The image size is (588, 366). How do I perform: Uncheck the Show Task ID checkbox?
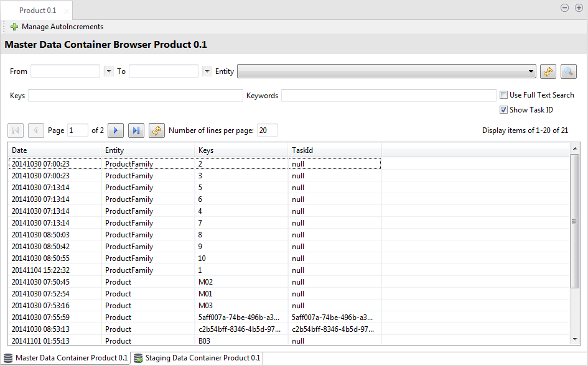click(504, 110)
